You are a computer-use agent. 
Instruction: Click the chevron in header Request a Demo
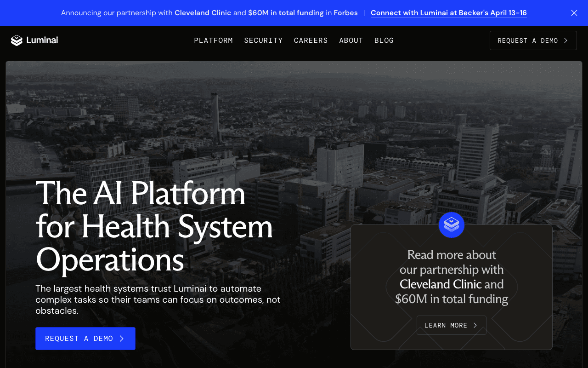pyautogui.click(x=566, y=40)
